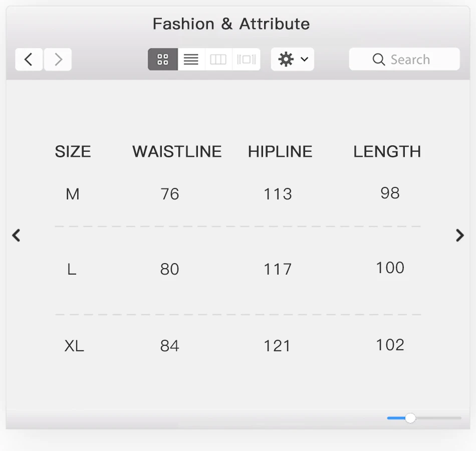476x451 pixels.
Task: Switch to column view
Action: (218, 60)
